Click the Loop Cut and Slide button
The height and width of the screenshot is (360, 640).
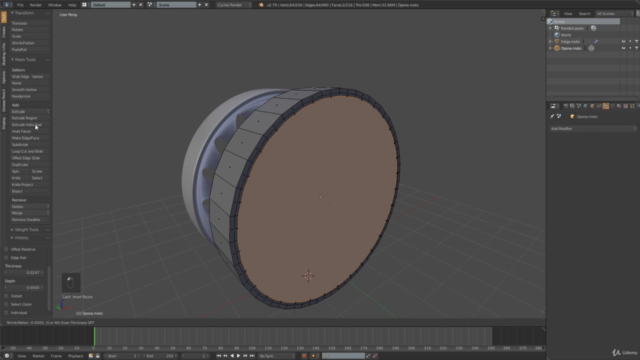30,151
